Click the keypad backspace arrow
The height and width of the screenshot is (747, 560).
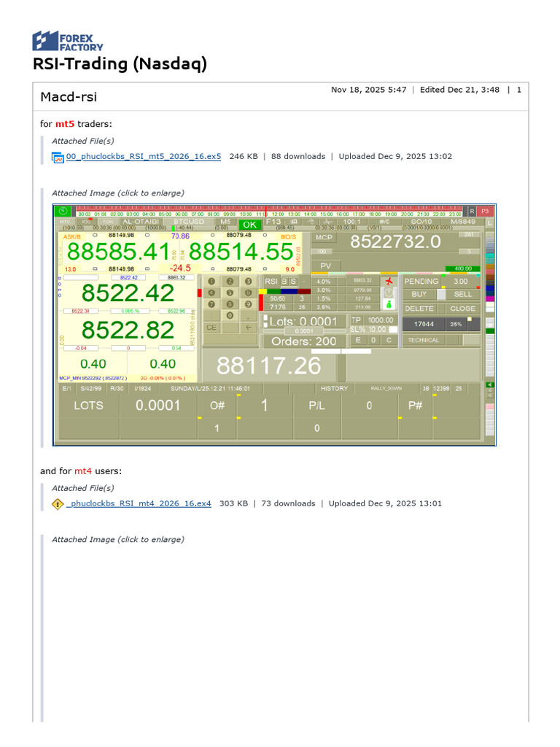pyautogui.click(x=248, y=328)
